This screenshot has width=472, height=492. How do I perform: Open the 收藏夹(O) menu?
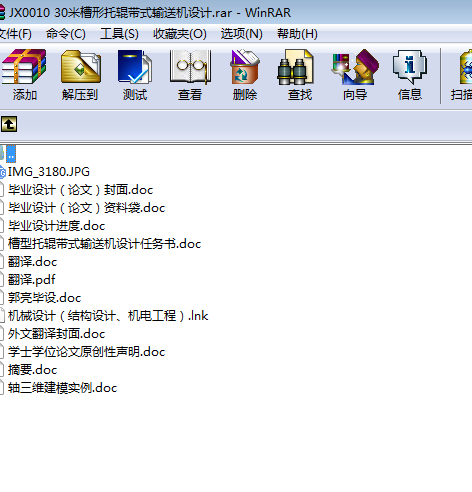(x=180, y=34)
